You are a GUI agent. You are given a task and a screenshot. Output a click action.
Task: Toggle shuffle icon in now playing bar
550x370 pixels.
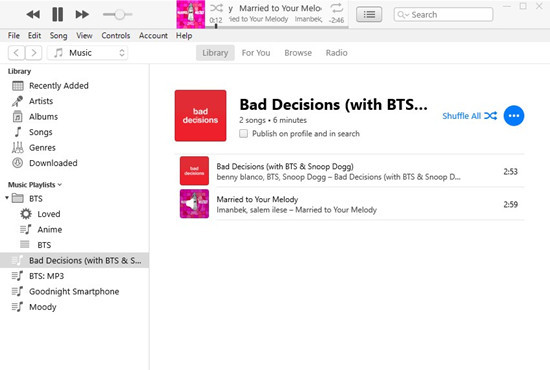[x=216, y=8]
